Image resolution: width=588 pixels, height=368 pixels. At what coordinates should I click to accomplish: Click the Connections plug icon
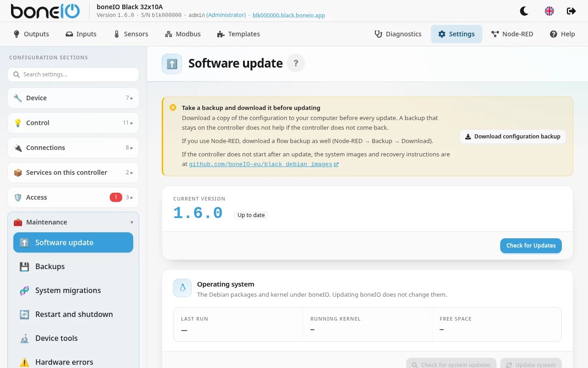click(x=18, y=148)
